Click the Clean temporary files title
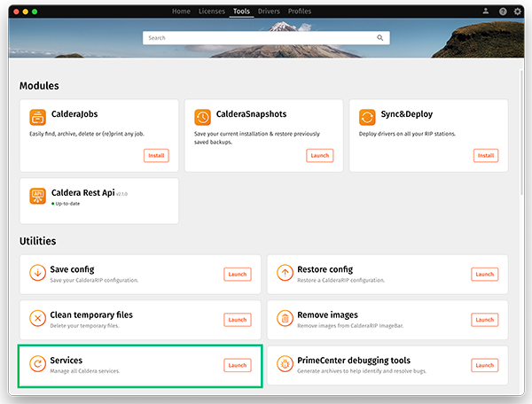Screen dimensions: 532x404 pos(91,315)
